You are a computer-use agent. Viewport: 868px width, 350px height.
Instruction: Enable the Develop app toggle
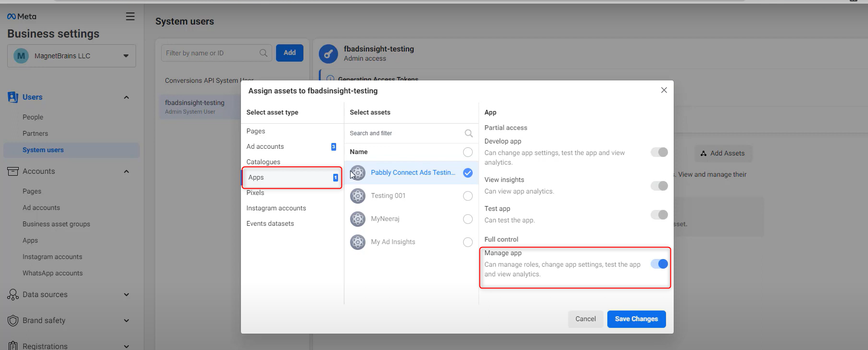(x=659, y=152)
